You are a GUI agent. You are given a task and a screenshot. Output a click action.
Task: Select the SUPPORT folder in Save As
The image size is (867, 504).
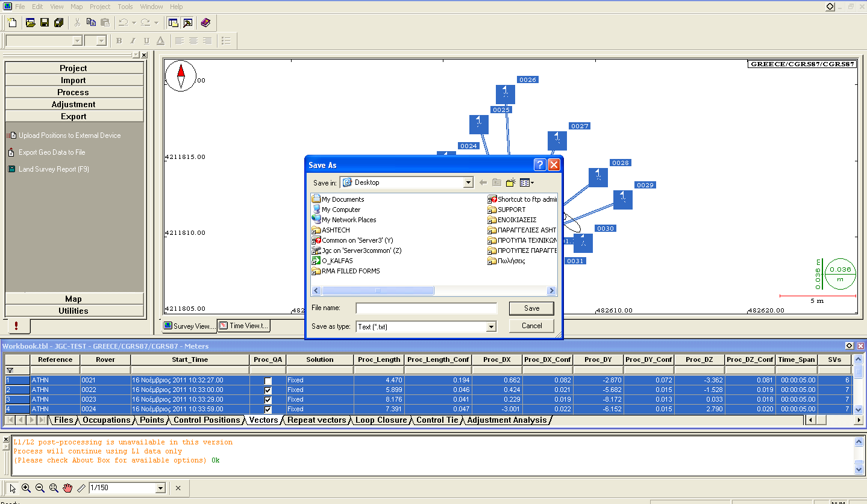pos(506,210)
